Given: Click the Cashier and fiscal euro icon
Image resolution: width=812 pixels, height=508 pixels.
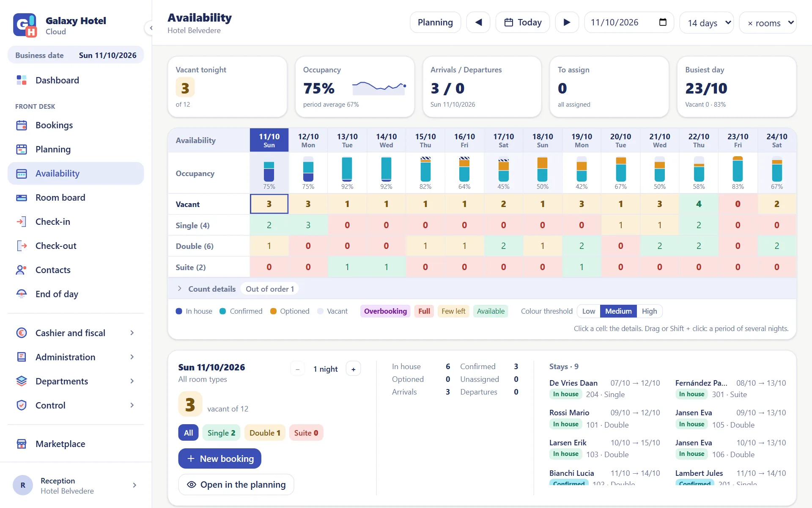Looking at the screenshot, I should pyautogui.click(x=22, y=333).
